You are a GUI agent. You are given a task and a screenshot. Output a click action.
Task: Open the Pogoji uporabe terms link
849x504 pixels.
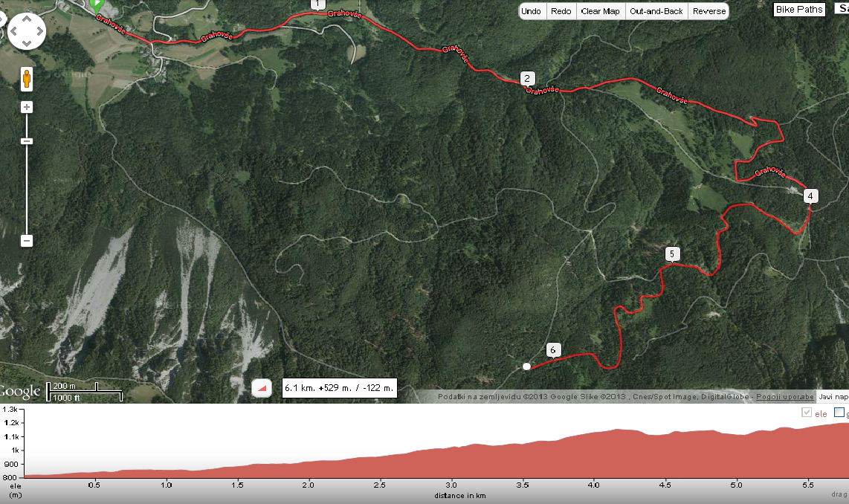tap(784, 397)
